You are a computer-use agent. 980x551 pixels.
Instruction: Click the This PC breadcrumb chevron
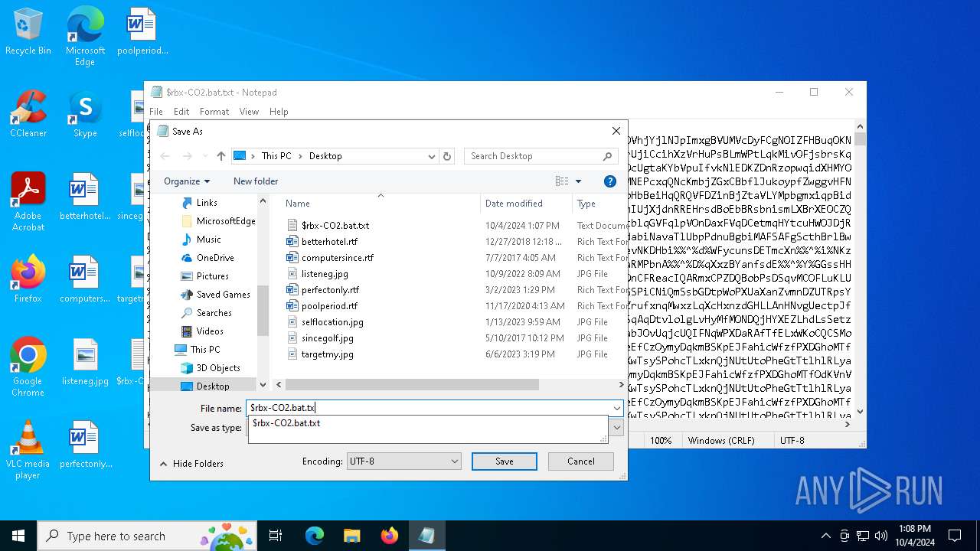click(300, 156)
